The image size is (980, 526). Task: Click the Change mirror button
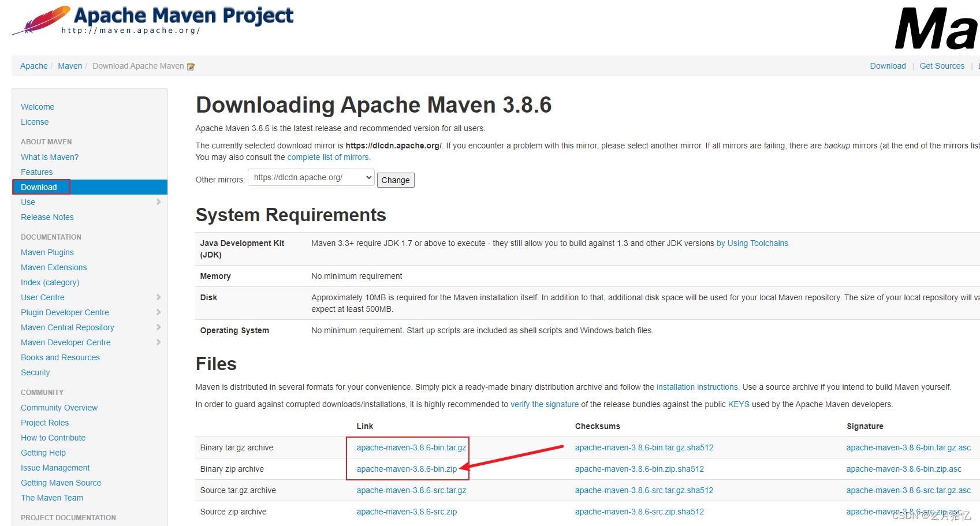pos(396,180)
